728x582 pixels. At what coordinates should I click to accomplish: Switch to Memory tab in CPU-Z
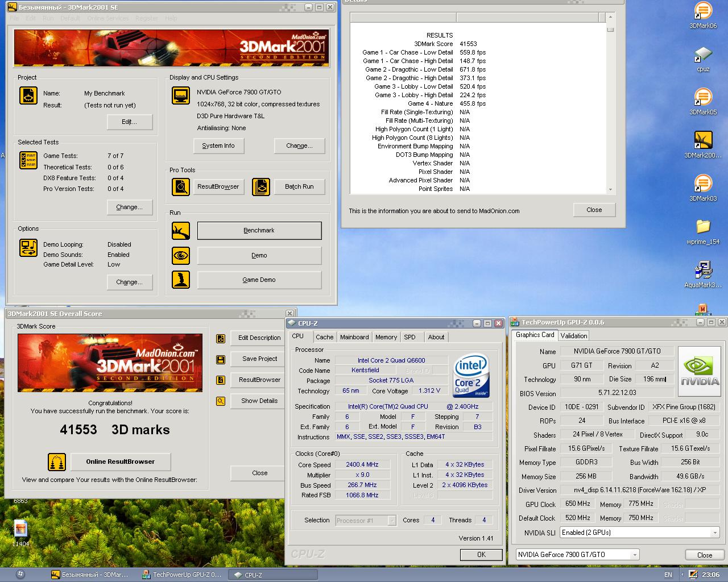[x=386, y=337]
